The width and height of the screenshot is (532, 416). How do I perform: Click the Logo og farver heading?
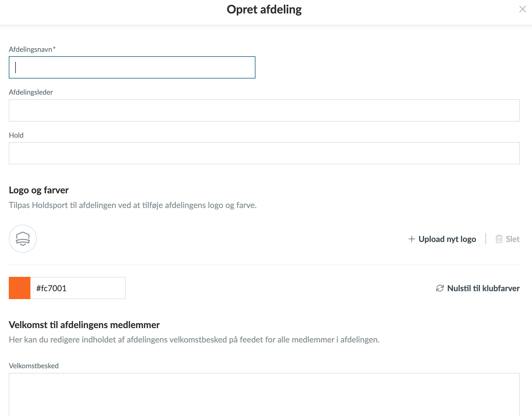tap(39, 190)
